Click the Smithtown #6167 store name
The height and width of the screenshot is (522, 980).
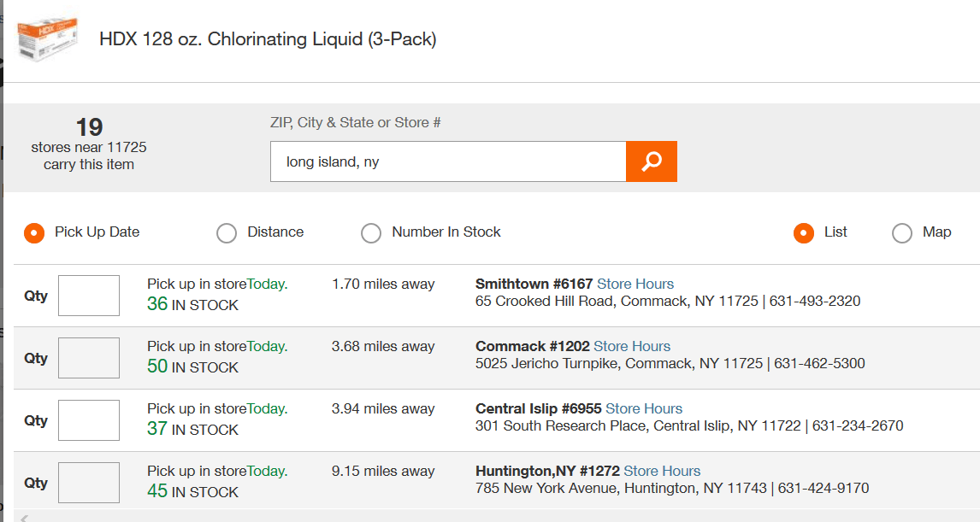534,284
